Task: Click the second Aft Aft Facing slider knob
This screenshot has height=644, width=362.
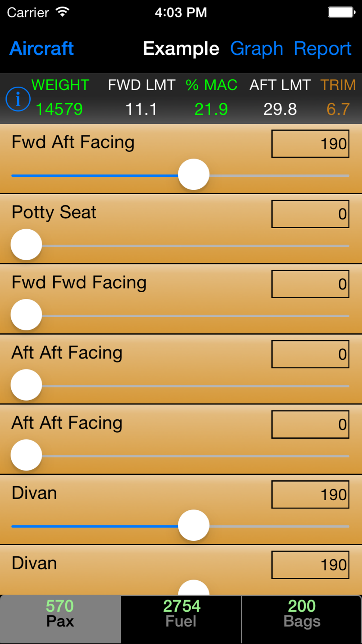Action: click(26, 455)
